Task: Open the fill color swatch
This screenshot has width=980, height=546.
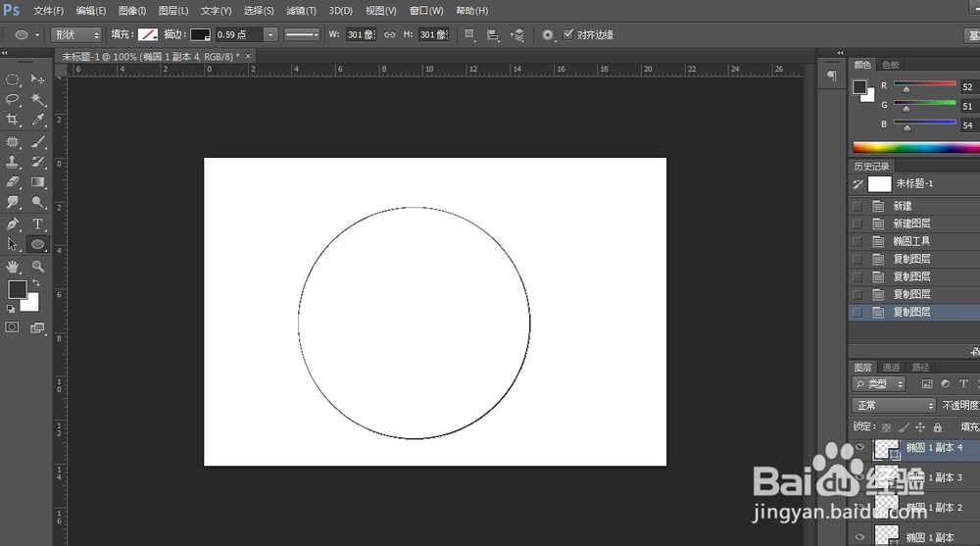Action: click(148, 35)
